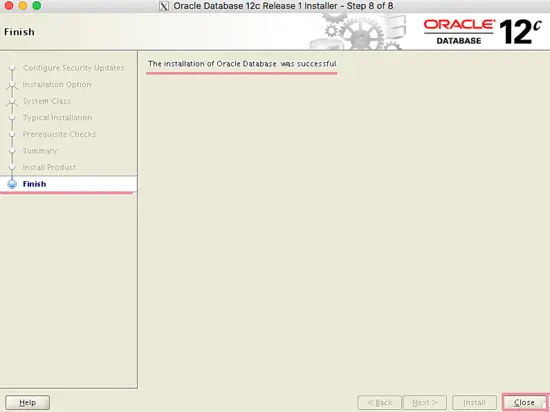This screenshot has width=550, height=412.
Task: Click the green zoom window button
Action: (36, 6)
